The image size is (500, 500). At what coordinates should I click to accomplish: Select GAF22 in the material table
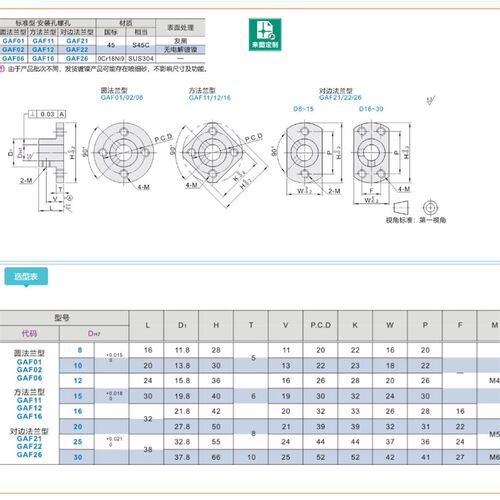pyautogui.click(x=77, y=49)
